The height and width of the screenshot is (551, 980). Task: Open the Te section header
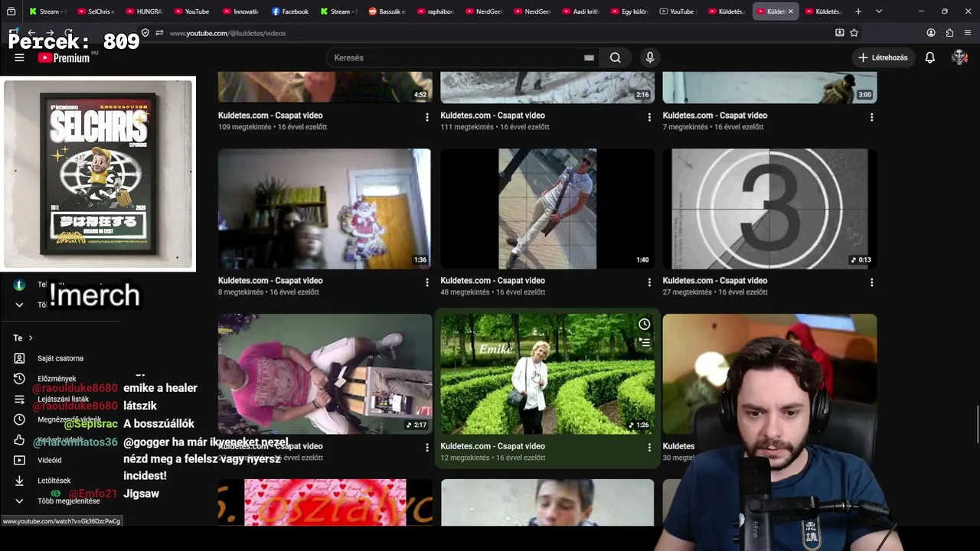tap(23, 337)
